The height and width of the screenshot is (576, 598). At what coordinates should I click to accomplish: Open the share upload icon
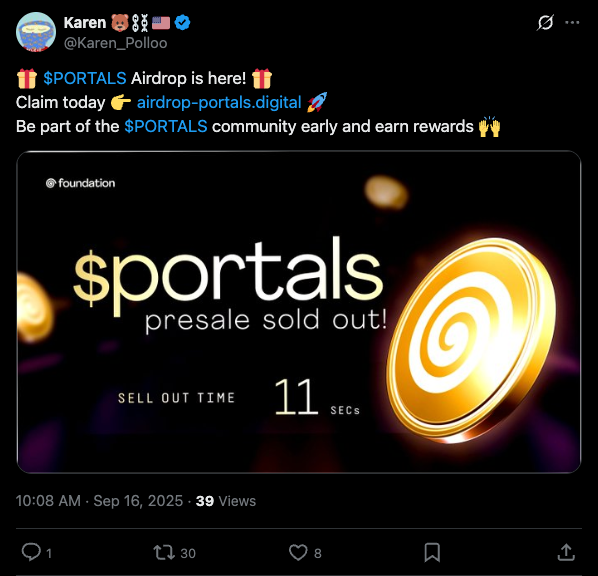coord(566,552)
